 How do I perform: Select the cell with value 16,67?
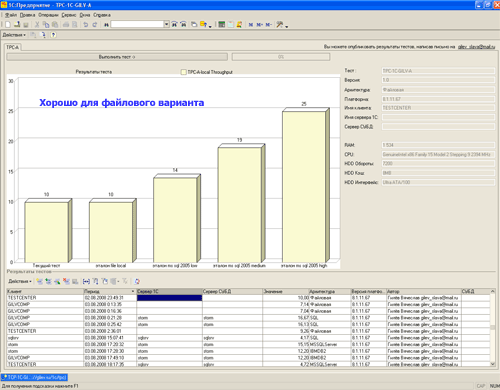pos(286,318)
